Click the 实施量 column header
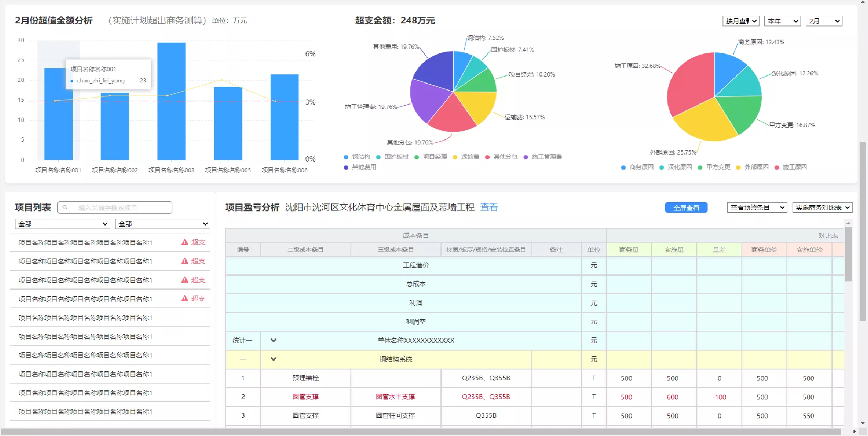The height and width of the screenshot is (436, 868). [x=674, y=250]
